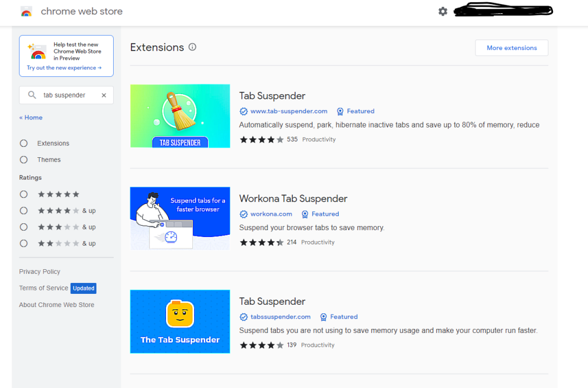Click the 139 review count
This screenshot has width=588, height=388.
pyautogui.click(x=292, y=345)
